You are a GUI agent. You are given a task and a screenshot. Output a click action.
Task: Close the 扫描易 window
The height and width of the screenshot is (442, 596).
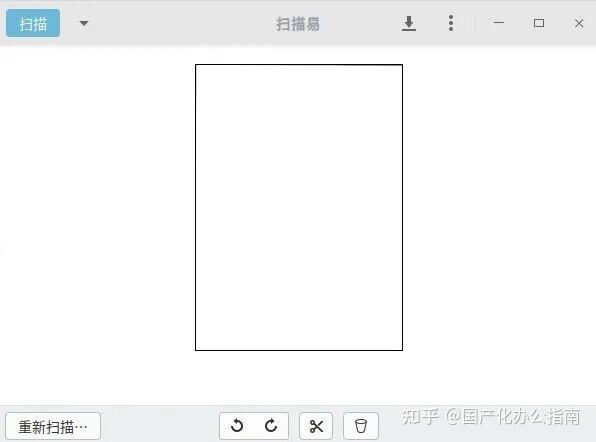579,24
